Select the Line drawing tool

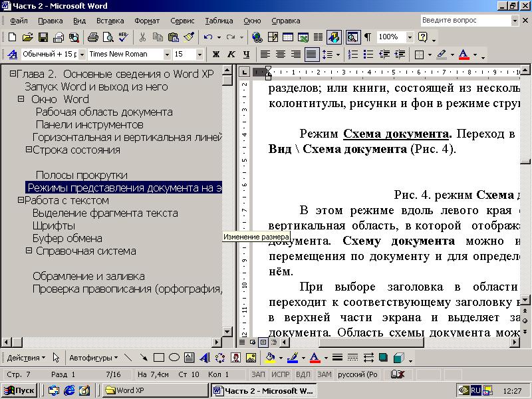(128, 358)
